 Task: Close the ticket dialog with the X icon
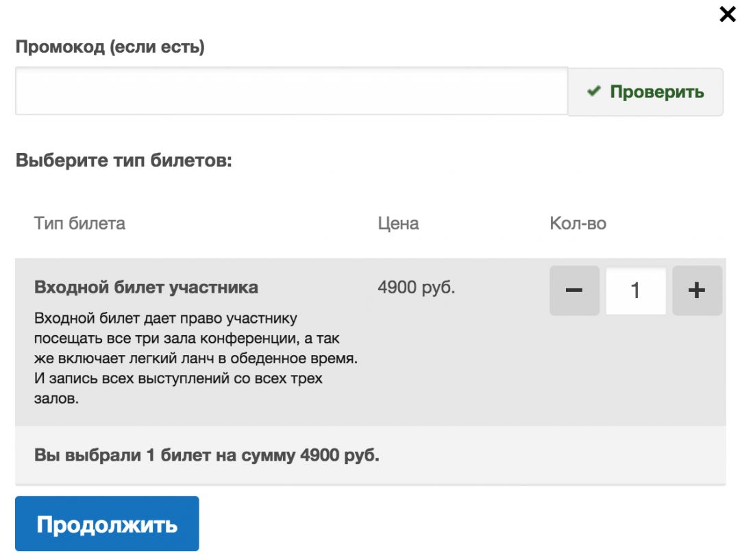point(727,14)
